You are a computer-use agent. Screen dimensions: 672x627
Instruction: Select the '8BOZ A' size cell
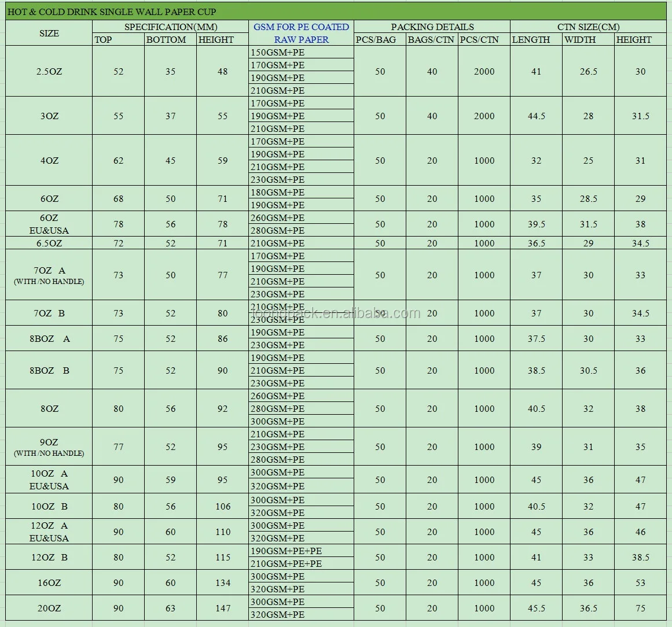49,338
